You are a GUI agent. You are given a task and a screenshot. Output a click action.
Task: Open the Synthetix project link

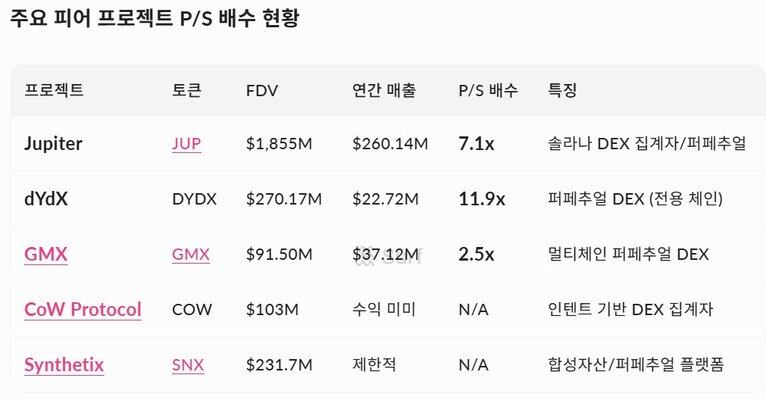64,365
